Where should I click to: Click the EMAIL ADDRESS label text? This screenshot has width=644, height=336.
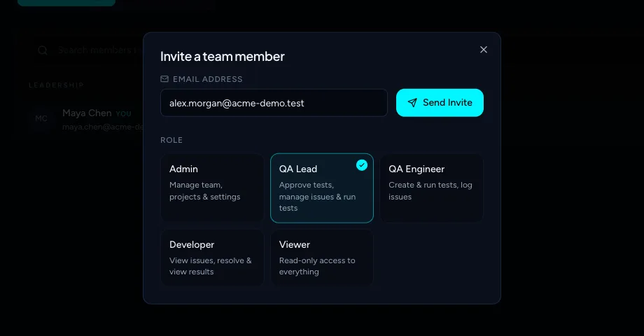207,79
